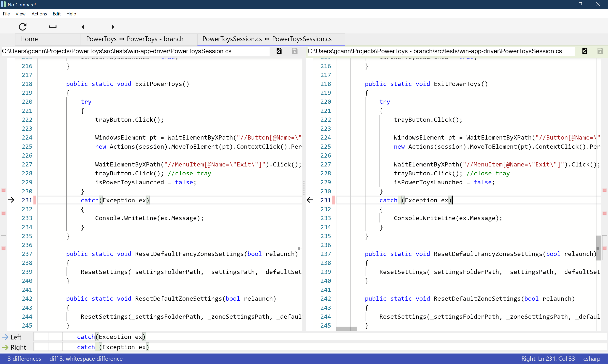Click the pane splitter grip handle
The width and height of the screenshot is (608, 364).
click(x=304, y=188)
